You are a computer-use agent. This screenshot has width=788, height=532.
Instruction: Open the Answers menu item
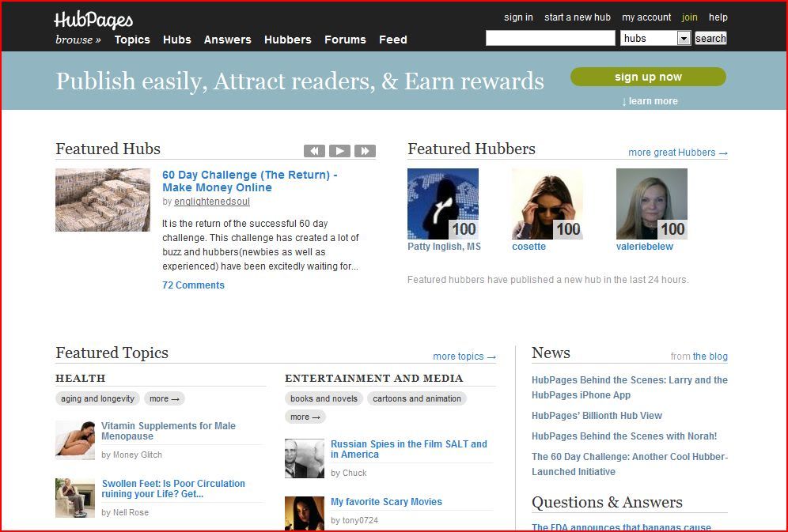tap(228, 40)
